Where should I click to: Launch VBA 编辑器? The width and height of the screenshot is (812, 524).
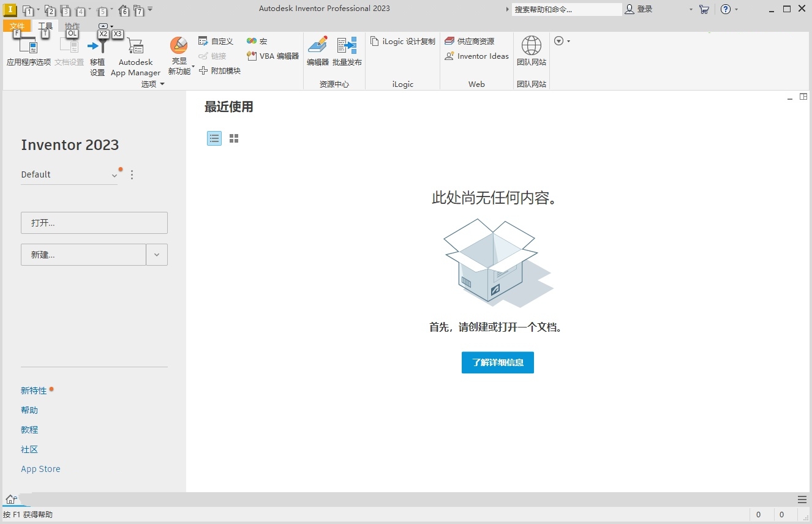tap(273, 56)
